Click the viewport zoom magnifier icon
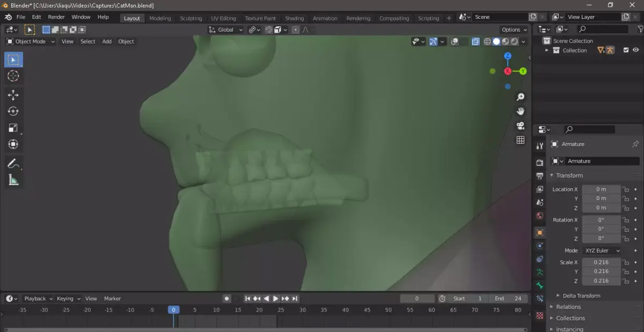Image resolution: width=644 pixels, height=332 pixels. click(x=520, y=97)
